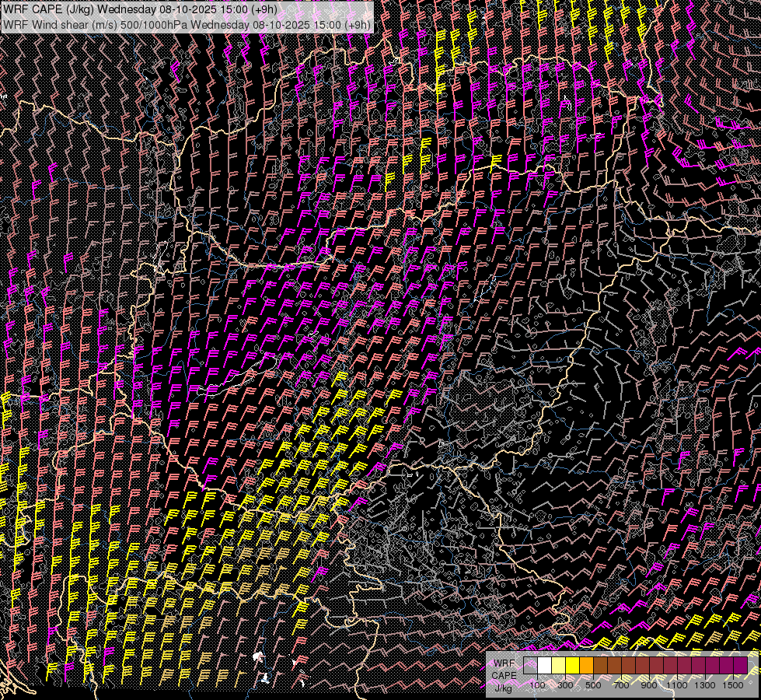
Task: Click the WRF CAPE J/kg legend label
Action: click(504, 674)
